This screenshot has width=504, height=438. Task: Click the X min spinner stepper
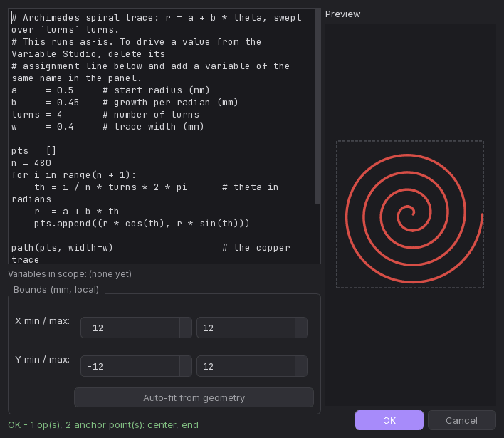coord(186,328)
